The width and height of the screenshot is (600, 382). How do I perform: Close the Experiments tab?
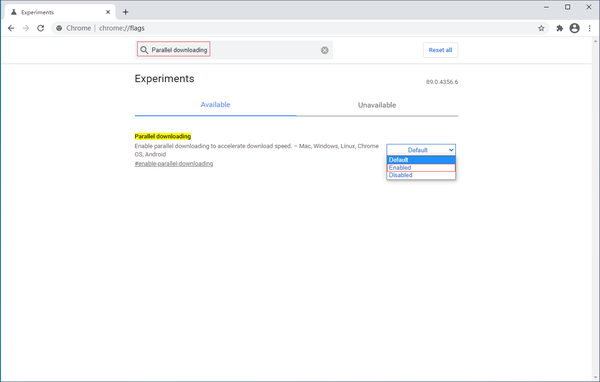[108, 12]
